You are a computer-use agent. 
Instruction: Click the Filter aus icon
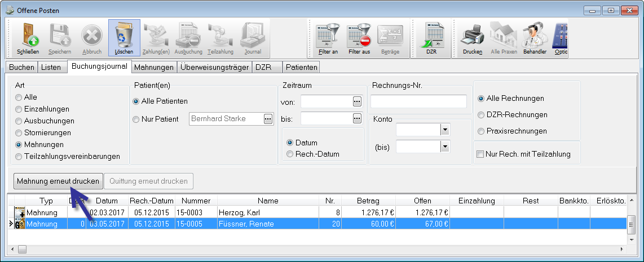tap(359, 36)
